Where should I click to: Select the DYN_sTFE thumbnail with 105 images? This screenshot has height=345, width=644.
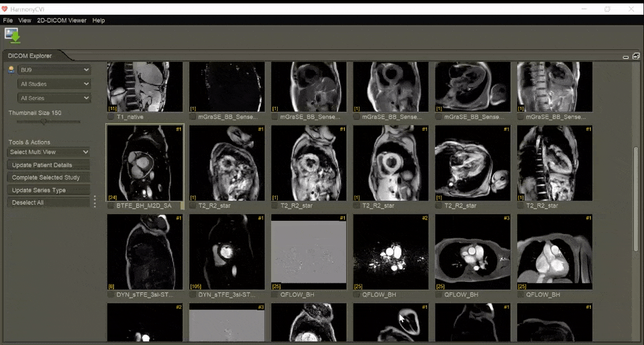pyautogui.click(x=227, y=252)
